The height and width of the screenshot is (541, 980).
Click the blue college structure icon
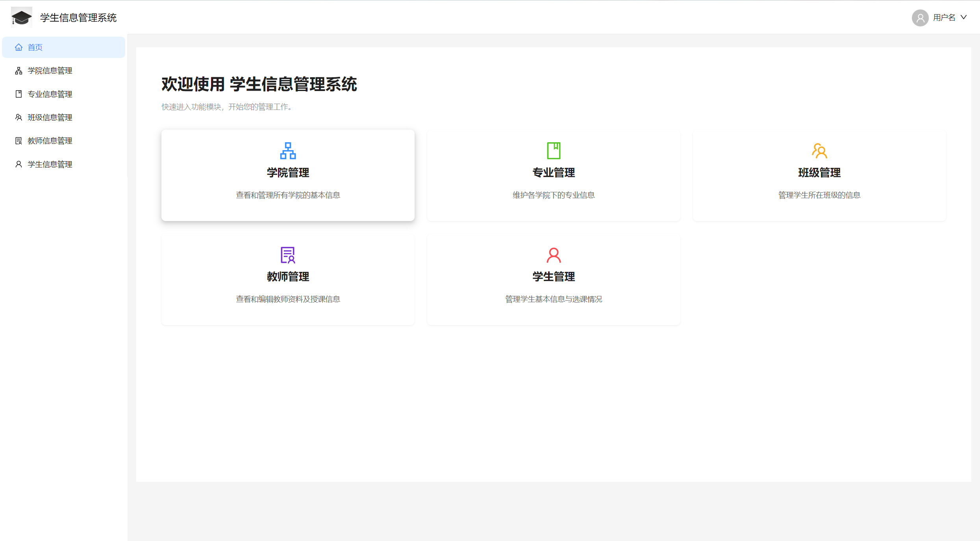pos(288,151)
